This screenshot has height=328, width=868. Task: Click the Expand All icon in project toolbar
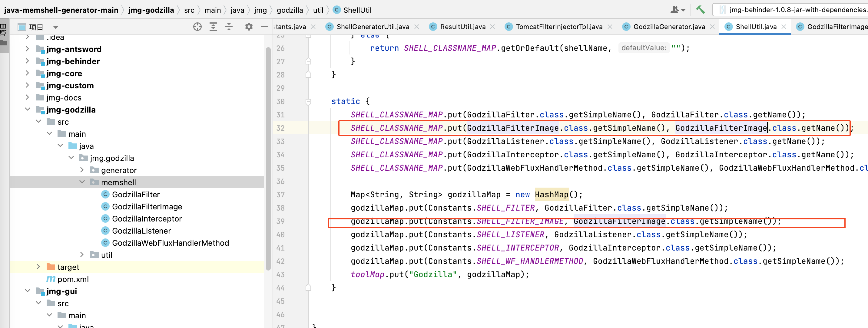tap(213, 27)
